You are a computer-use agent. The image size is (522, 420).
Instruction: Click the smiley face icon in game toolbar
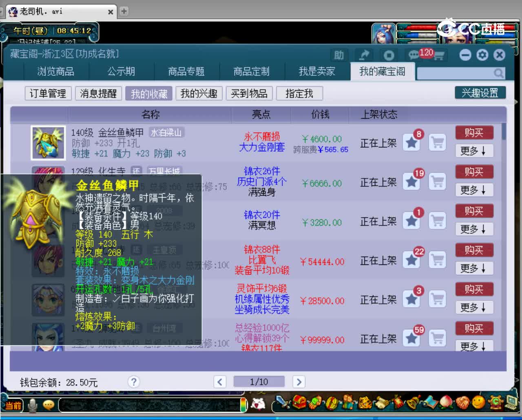478,402
